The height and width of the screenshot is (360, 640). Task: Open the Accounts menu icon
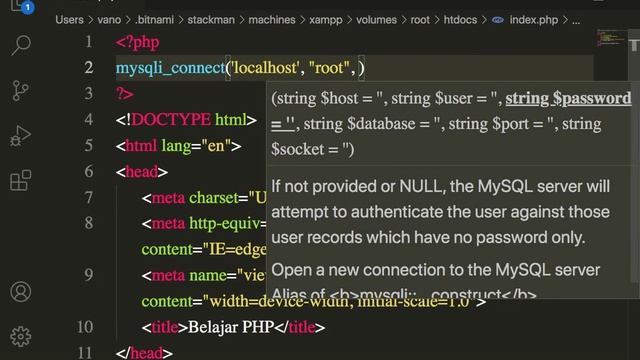(x=20, y=292)
